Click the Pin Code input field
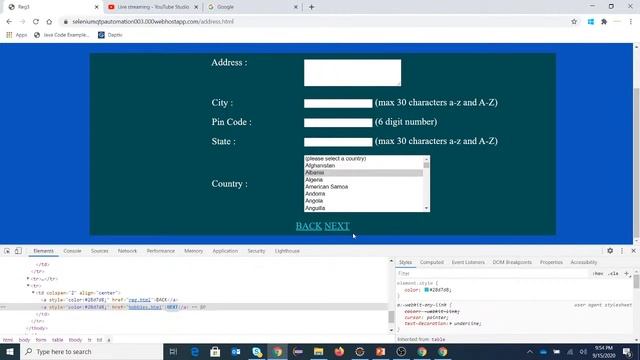The height and width of the screenshot is (360, 640). pos(338,122)
